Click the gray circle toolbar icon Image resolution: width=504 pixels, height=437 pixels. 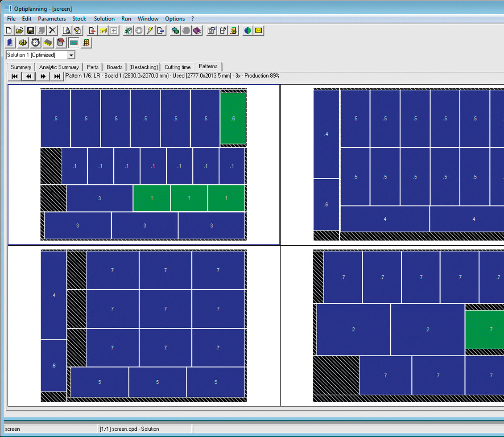pyautogui.click(x=186, y=30)
